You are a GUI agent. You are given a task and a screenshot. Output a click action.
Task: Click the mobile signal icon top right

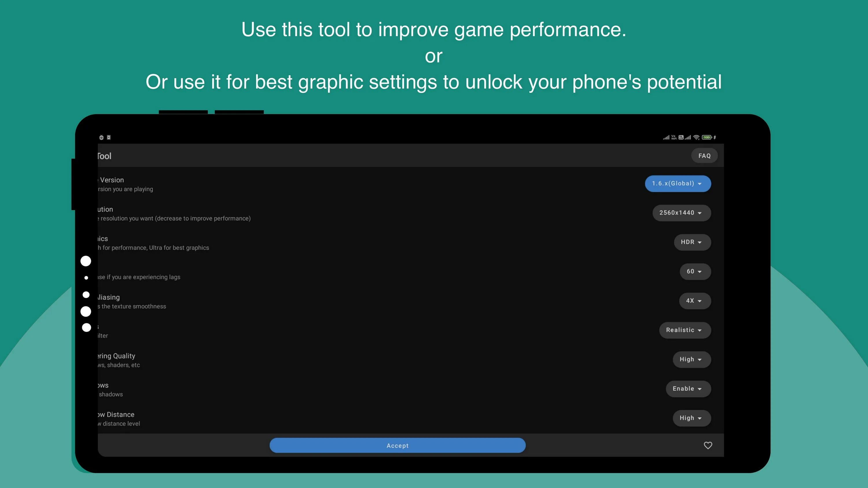[x=663, y=137]
